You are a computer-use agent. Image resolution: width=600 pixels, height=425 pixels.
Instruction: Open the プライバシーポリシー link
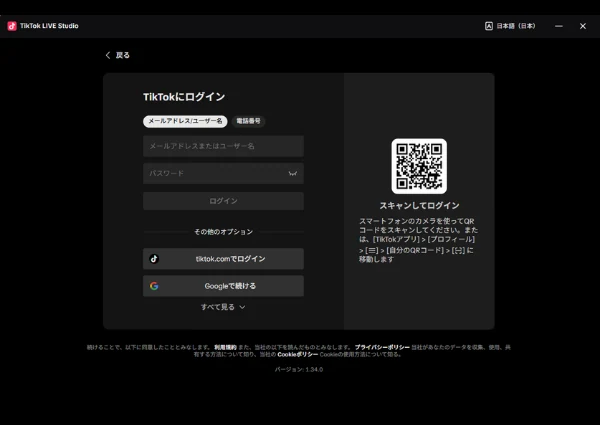(x=382, y=347)
